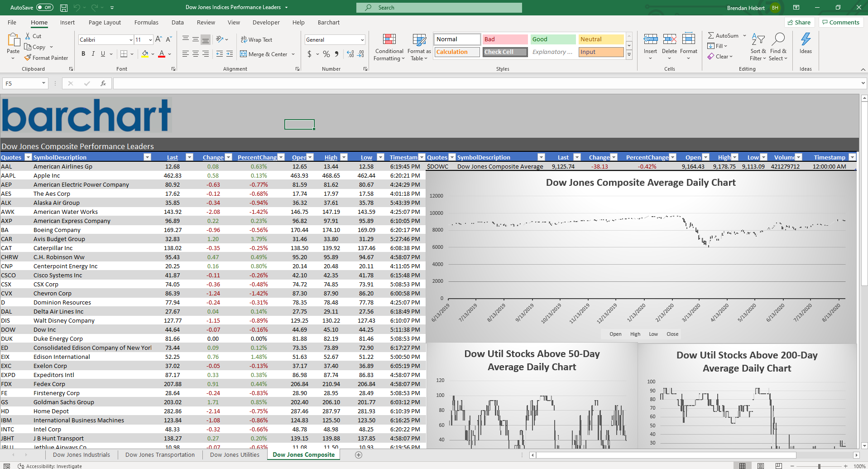Open Sort & Filter menu
Image resolution: width=868 pixels, height=469 pixels.
pyautogui.click(x=758, y=47)
